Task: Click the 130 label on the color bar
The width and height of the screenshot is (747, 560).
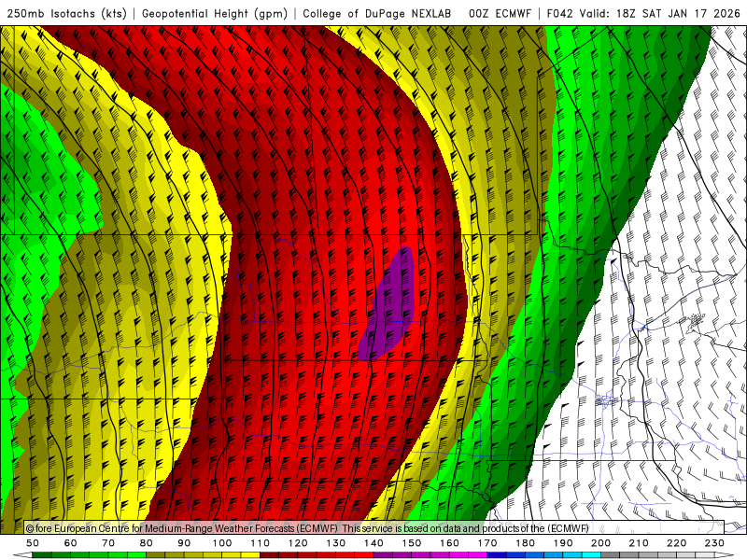Action: tap(336, 543)
